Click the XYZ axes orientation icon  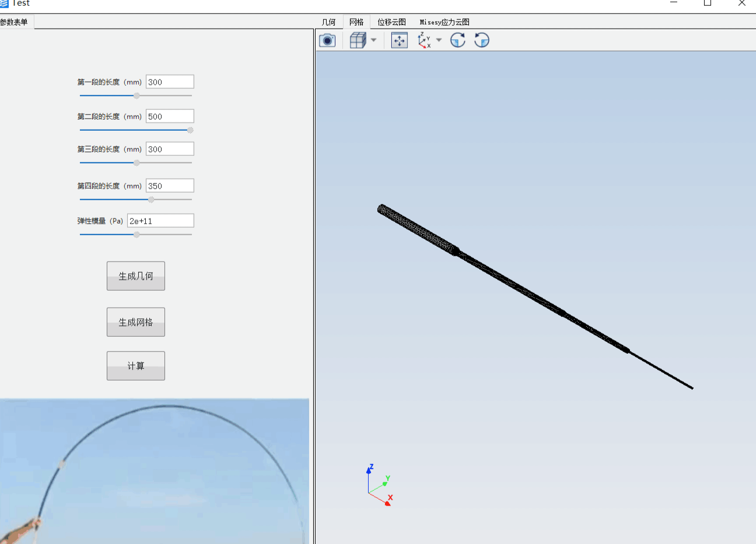424,40
